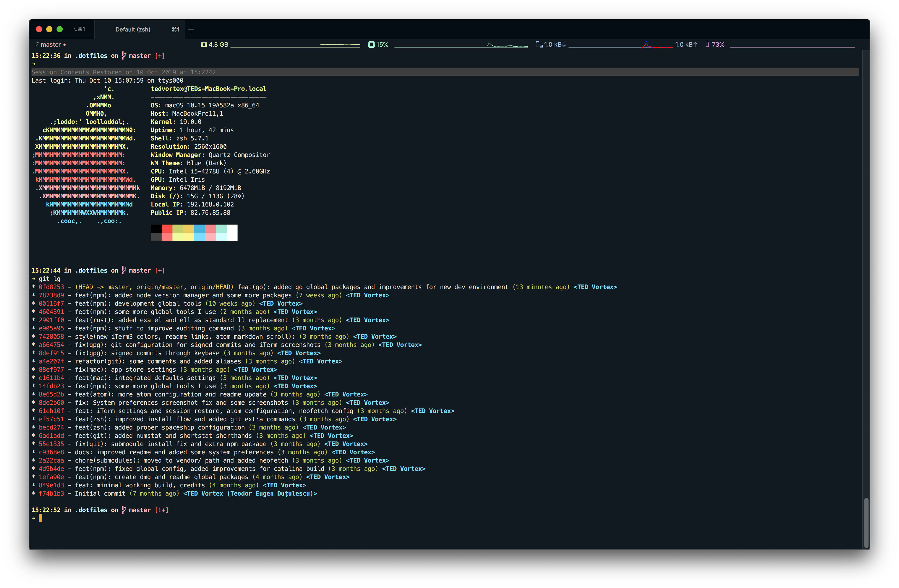Click the yellow minimize window button
Image resolution: width=899 pixels, height=588 pixels.
point(49,29)
